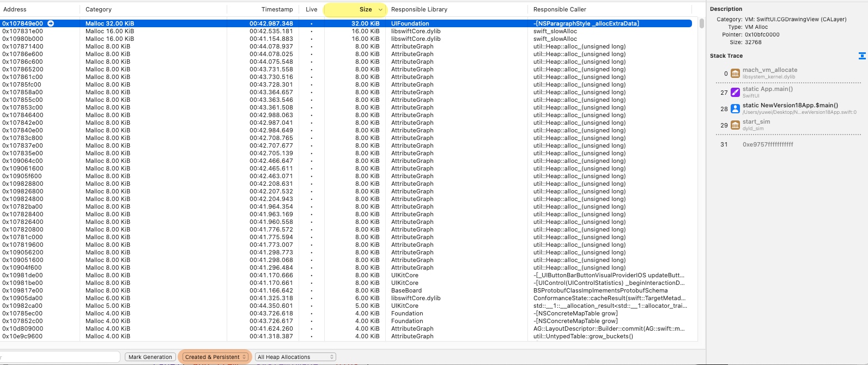Viewport: 868px width, 365px height.
Task: Click focus arrow beside address 0x107849e00
Action: click(x=51, y=23)
